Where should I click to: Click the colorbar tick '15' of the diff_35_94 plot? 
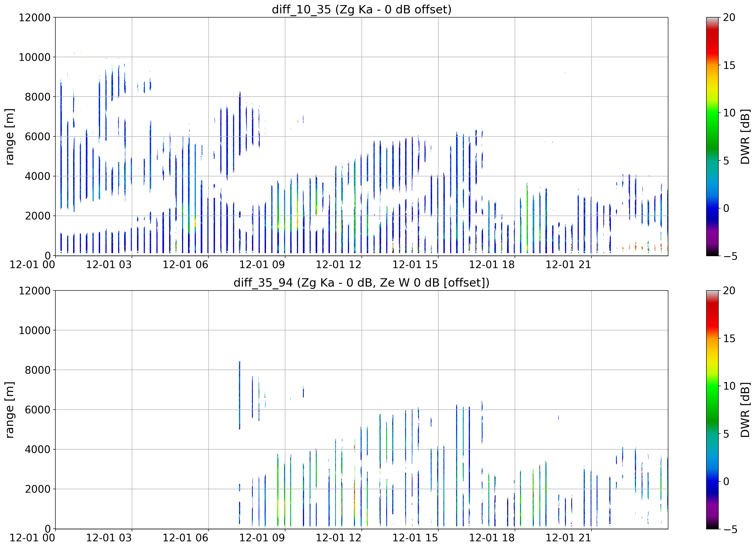[x=729, y=338]
